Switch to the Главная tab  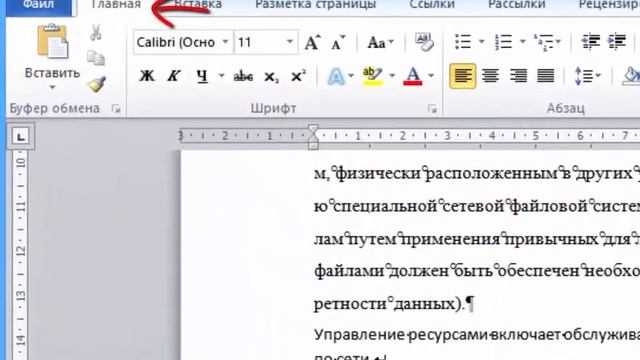(116, 5)
